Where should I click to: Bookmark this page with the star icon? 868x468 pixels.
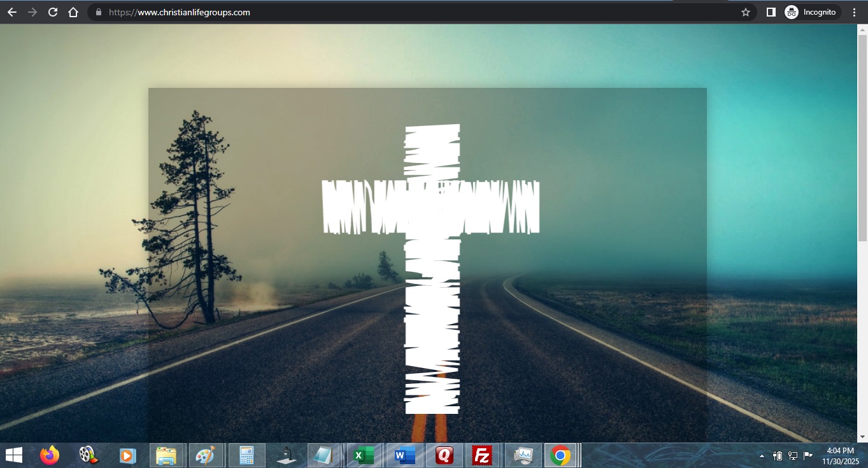[746, 12]
